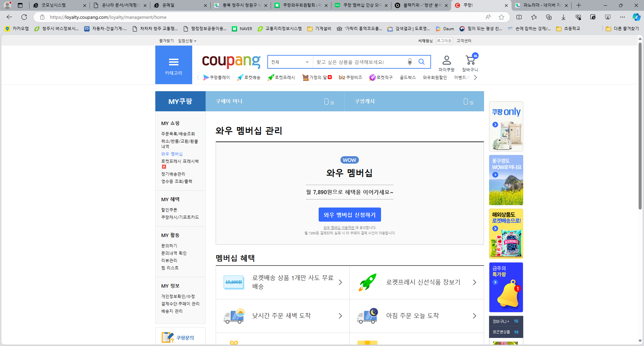Open 금주의 특가왕 banner
This screenshot has width=644, height=346.
click(506, 287)
